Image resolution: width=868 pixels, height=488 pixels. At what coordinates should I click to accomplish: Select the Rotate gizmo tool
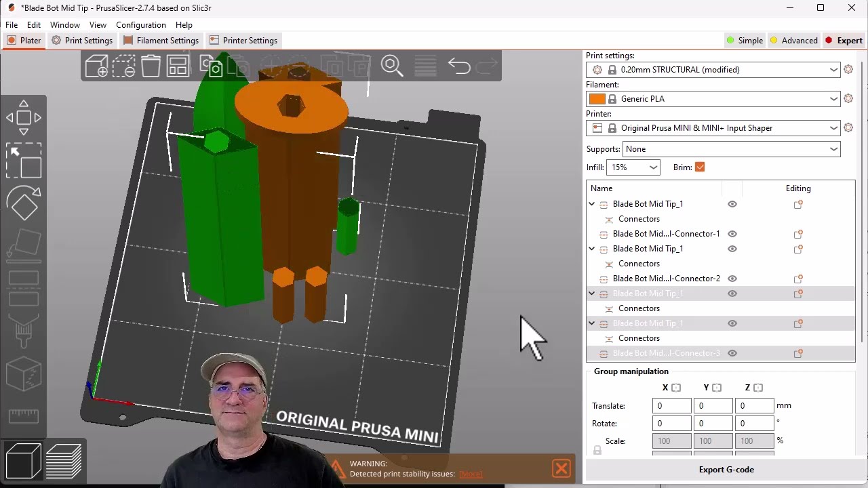coord(24,203)
